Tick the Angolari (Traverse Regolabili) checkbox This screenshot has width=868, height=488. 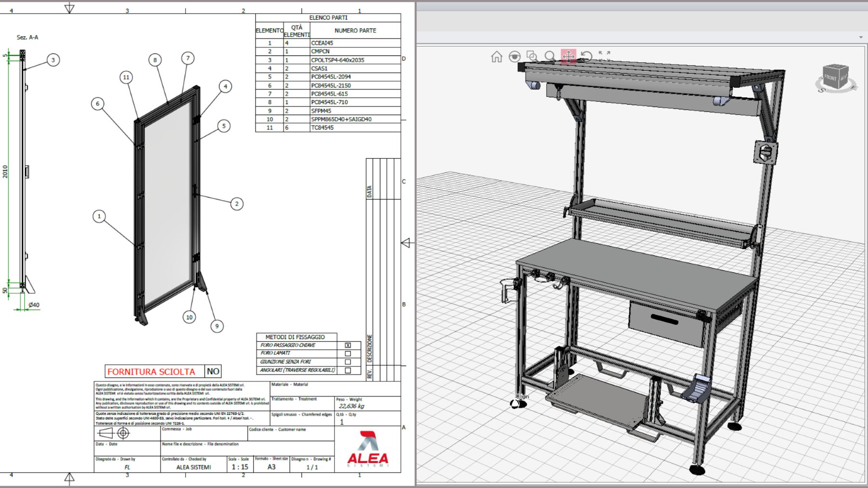pyautogui.click(x=348, y=370)
